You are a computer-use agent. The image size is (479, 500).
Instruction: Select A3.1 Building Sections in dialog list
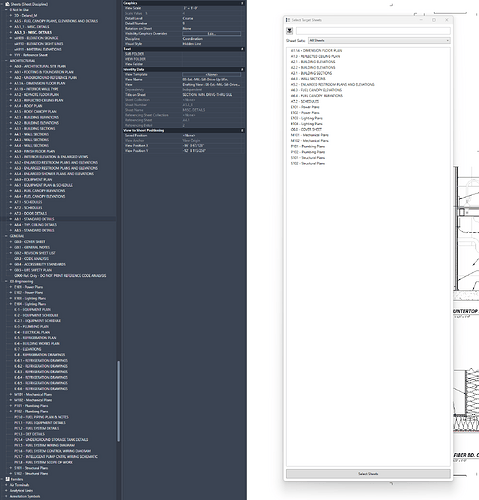(311, 73)
